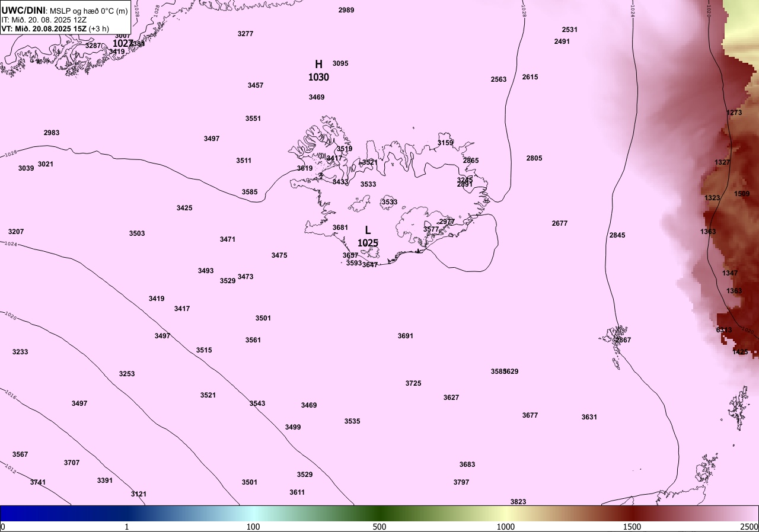Screen dimensions: 759x532
Task: Click the 3391 height label
Action: click(x=105, y=480)
